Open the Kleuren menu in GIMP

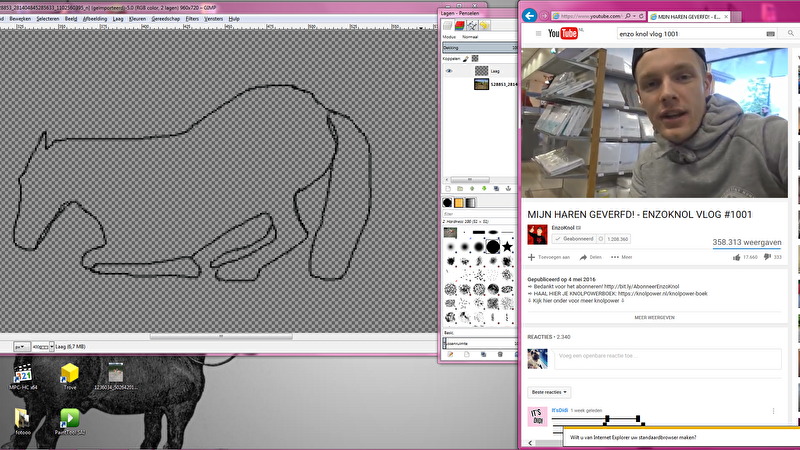pyautogui.click(x=137, y=19)
